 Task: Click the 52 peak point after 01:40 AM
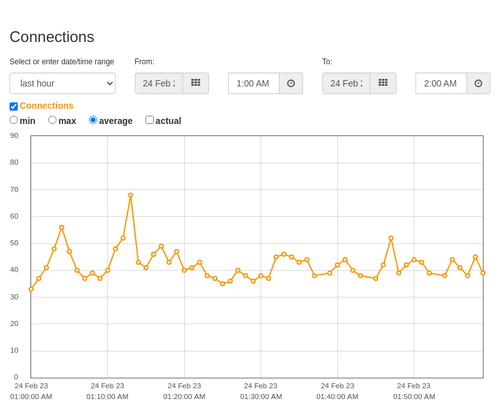(391, 238)
